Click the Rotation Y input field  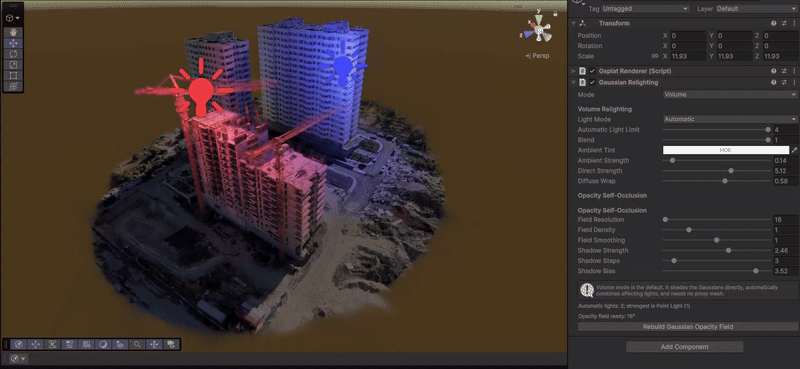(734, 46)
